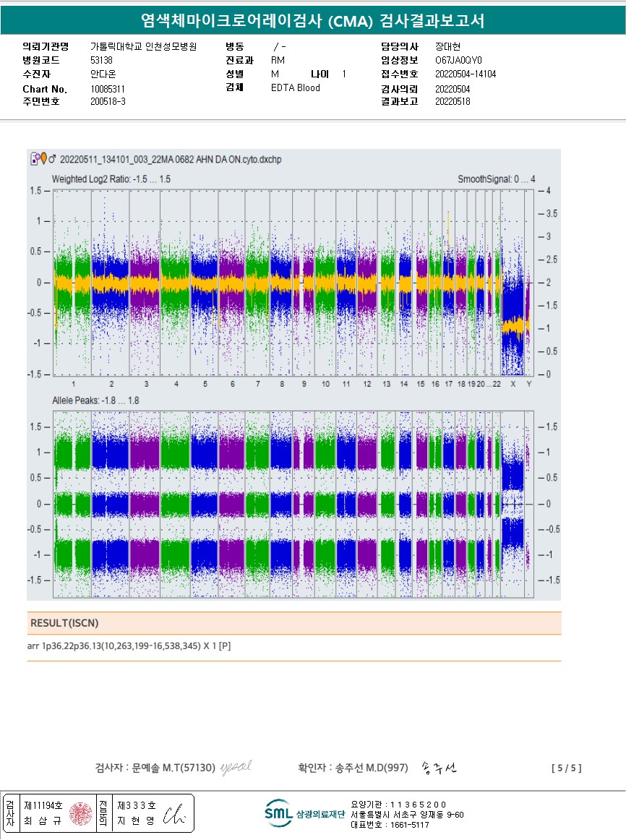Screen dimensions: 626x840
Task: Select the arr 1p36.22p36.13 result line
Action: 129,646
